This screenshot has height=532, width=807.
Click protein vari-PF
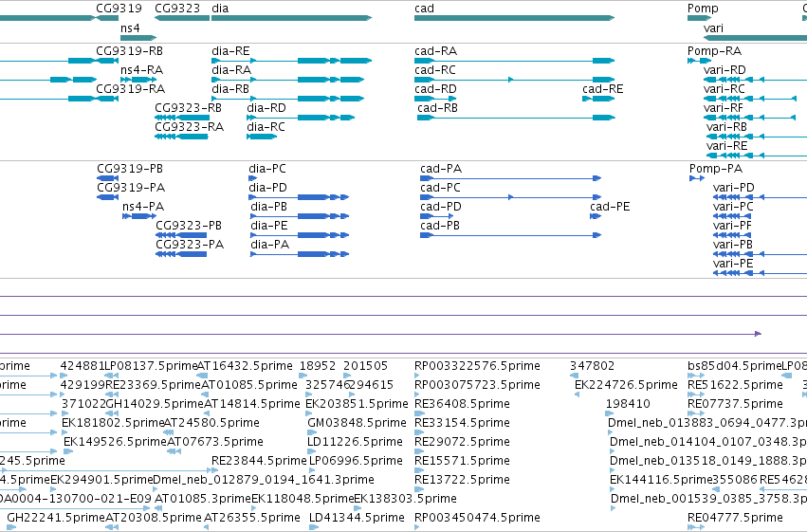[732, 226]
